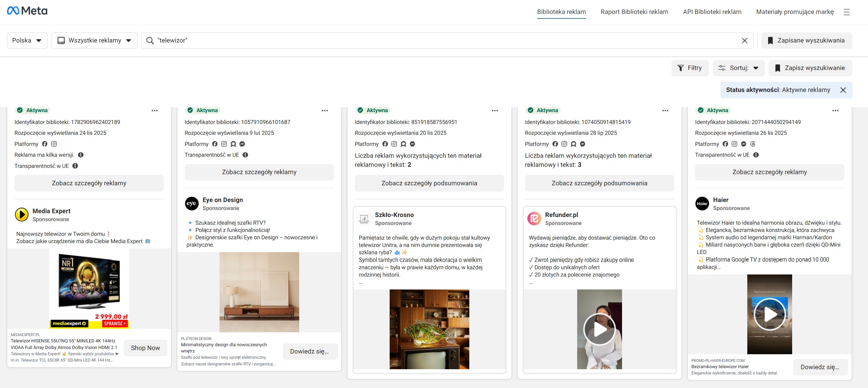This screenshot has width=868, height=388.
Task: Remove the Aktywne reklamy status filter
Action: pyautogui.click(x=843, y=90)
